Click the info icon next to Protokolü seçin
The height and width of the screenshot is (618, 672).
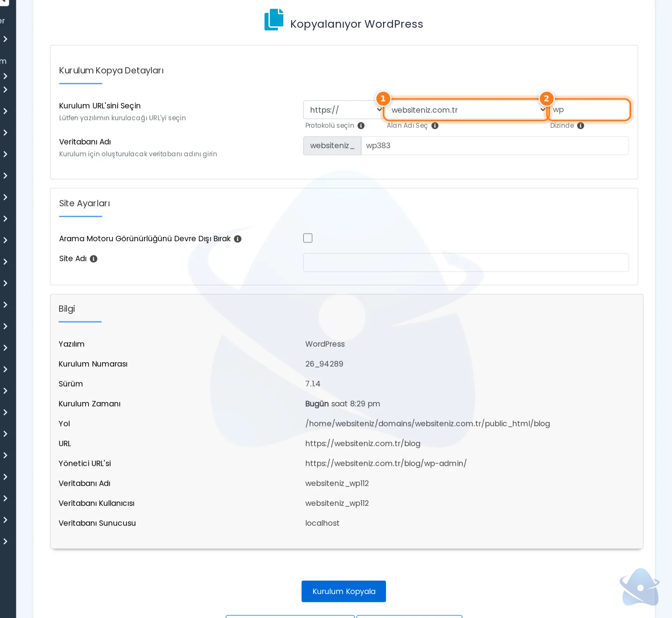361,126
